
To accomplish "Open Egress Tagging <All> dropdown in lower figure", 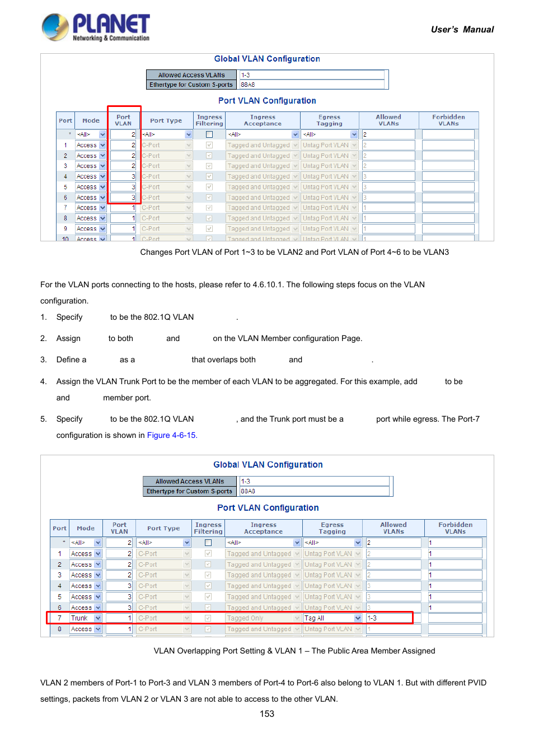I will coord(332,543).
